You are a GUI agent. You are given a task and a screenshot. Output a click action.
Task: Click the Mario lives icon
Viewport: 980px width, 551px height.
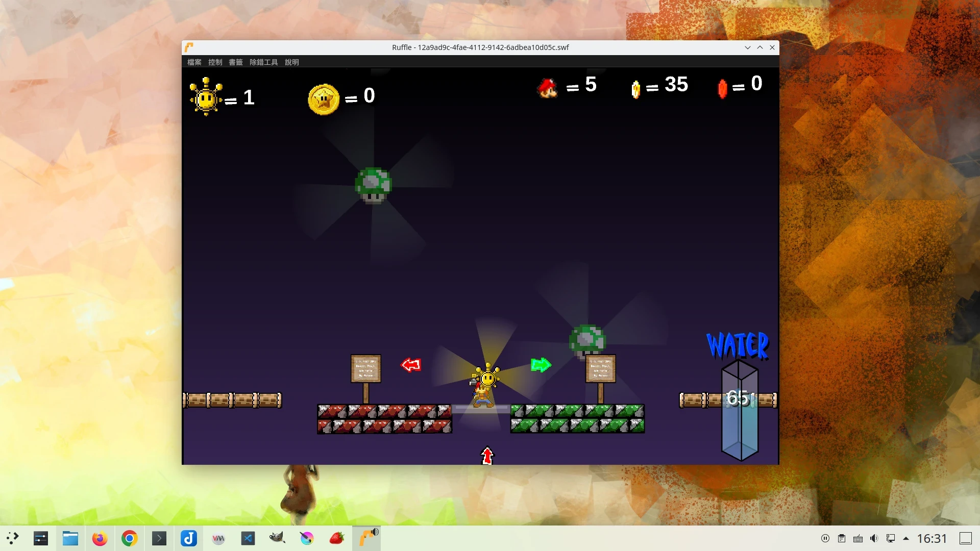(548, 88)
